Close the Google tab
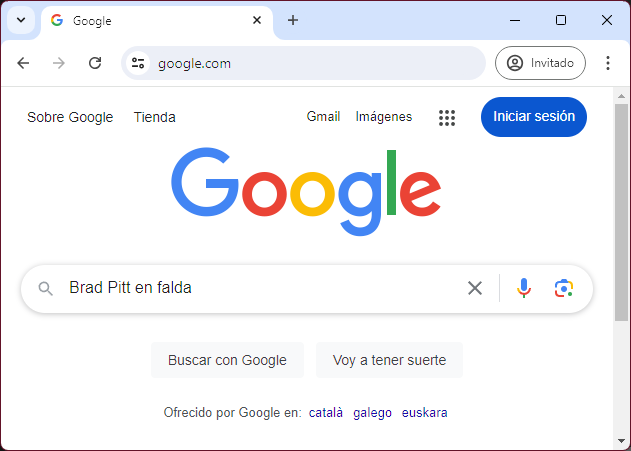 [257, 20]
